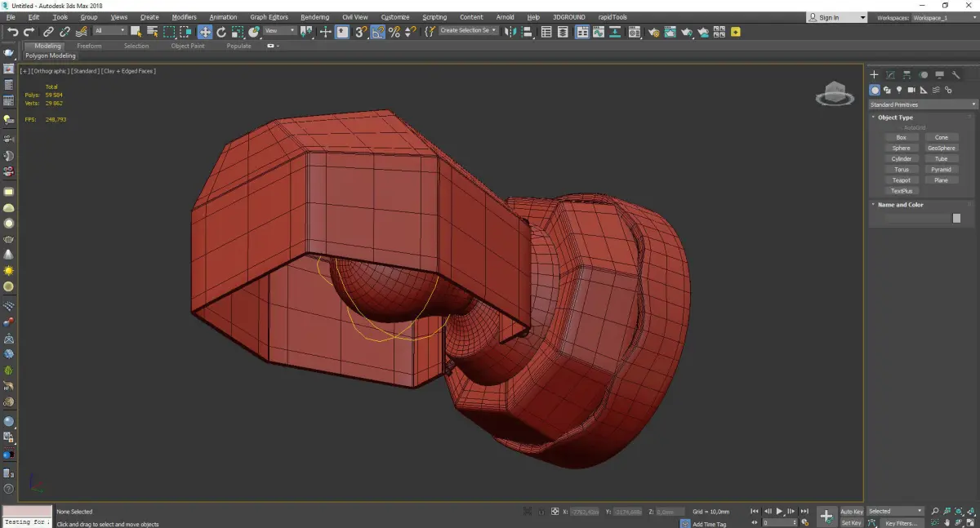Click the Redo arrow icon
This screenshot has height=528, width=980.
tap(29, 32)
